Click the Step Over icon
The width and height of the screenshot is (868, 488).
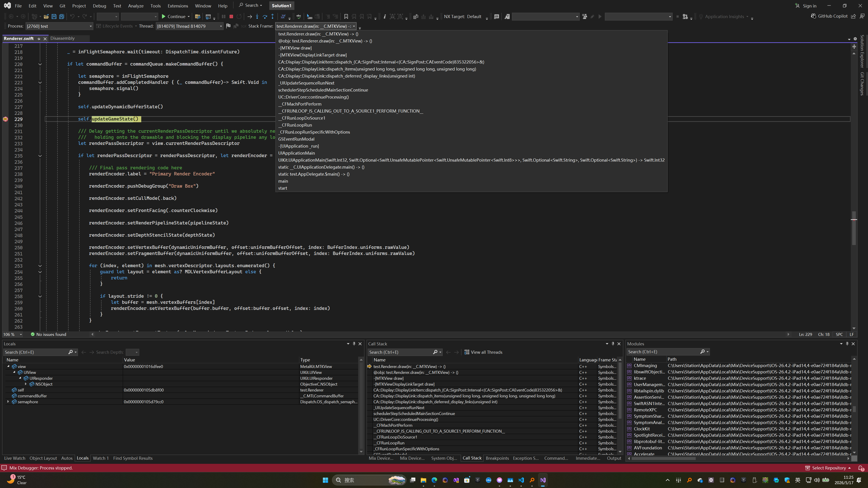(x=265, y=17)
